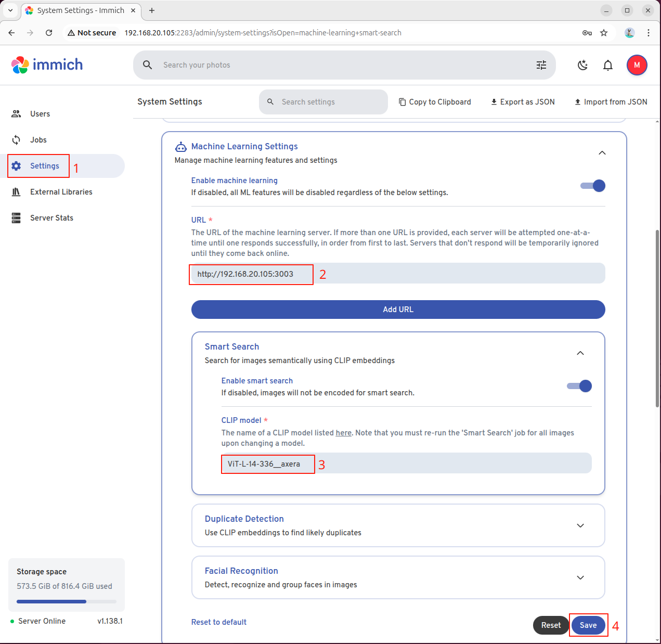Import settings from JSON

coord(611,102)
